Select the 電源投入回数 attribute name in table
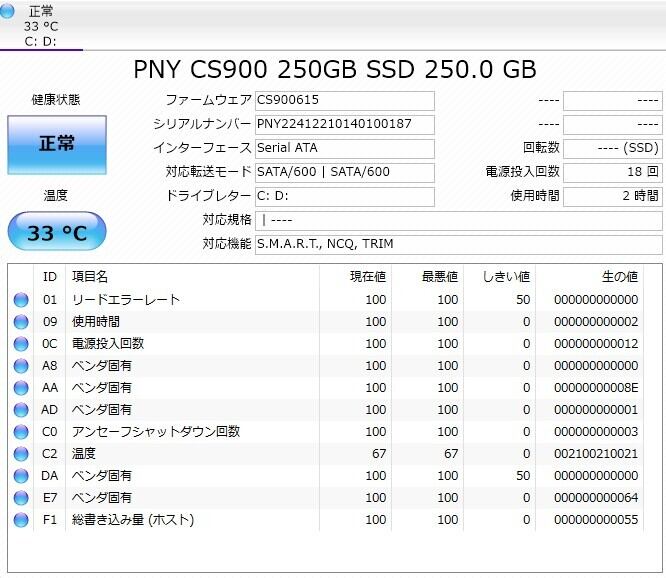666x578 pixels. pyautogui.click(x=108, y=344)
